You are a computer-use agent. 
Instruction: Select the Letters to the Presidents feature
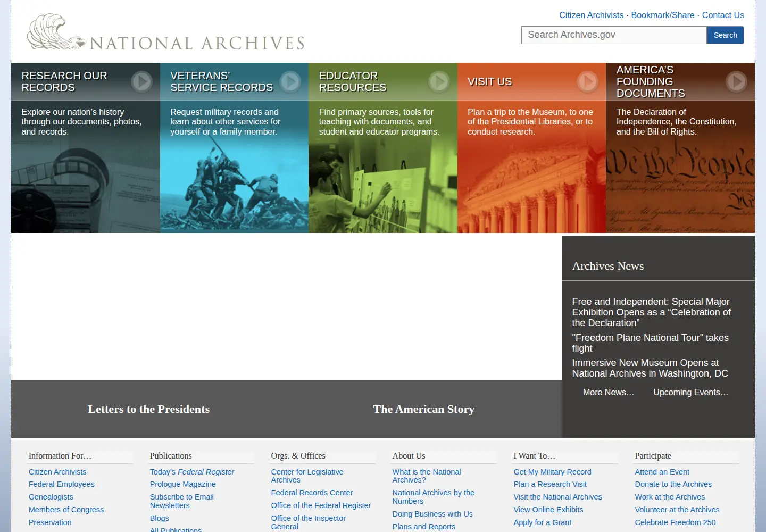point(149,409)
